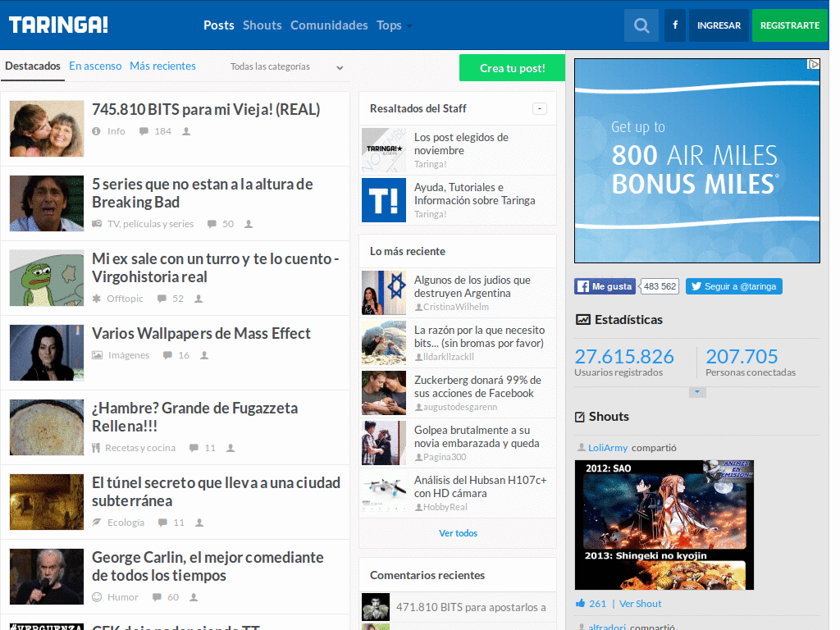Open the search magnifier icon in header

[x=641, y=25]
